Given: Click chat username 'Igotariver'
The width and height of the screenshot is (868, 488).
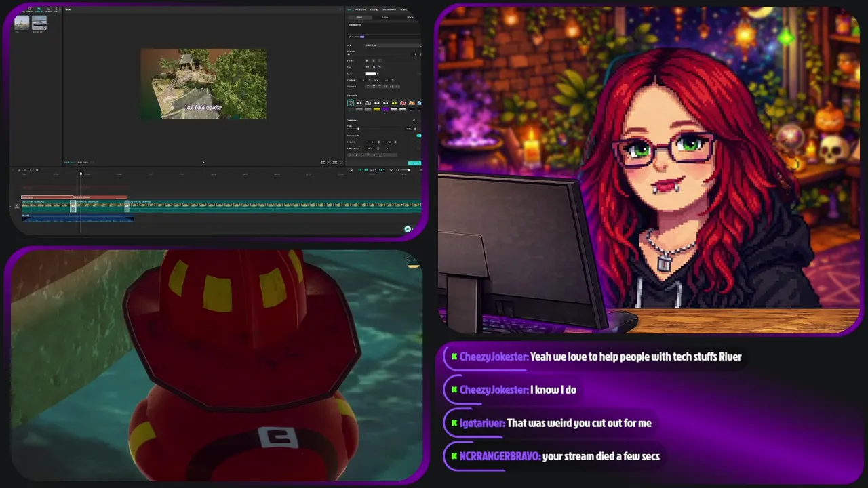Looking at the screenshot, I should [481, 423].
